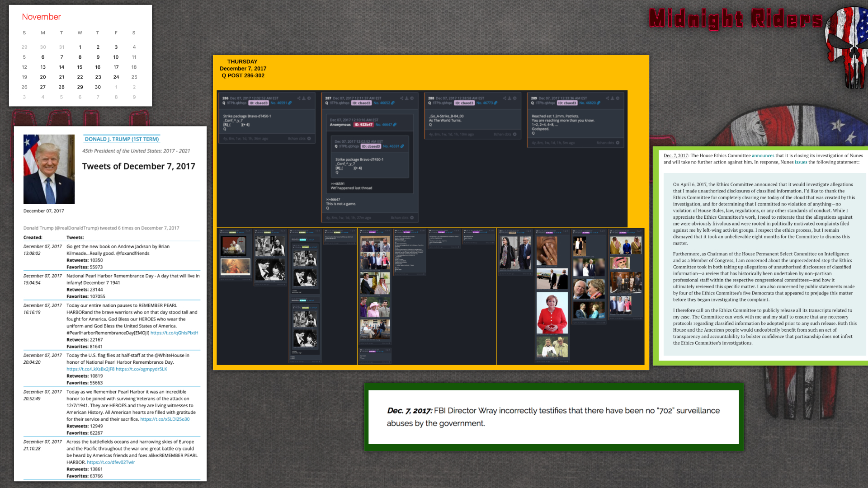
Task: Click the 'issues' link before Nunes statement
Action: point(801,162)
